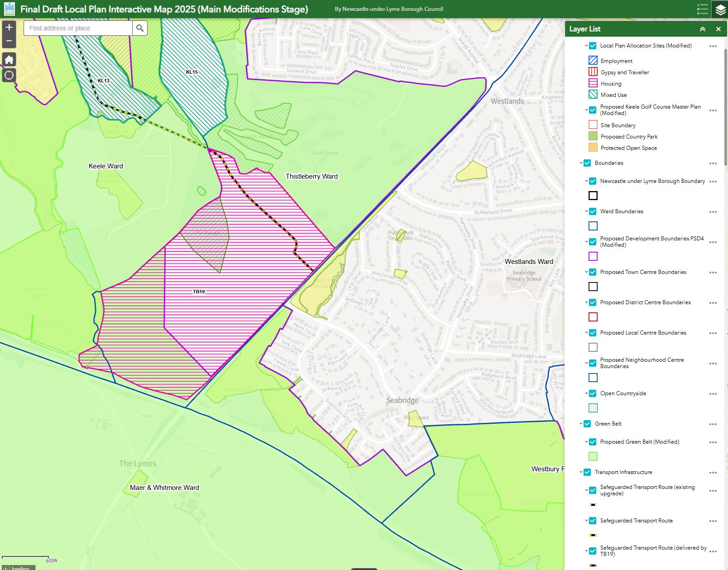Collapse the Layer List panel with the double-chevron
728x570 pixels.
[703, 29]
